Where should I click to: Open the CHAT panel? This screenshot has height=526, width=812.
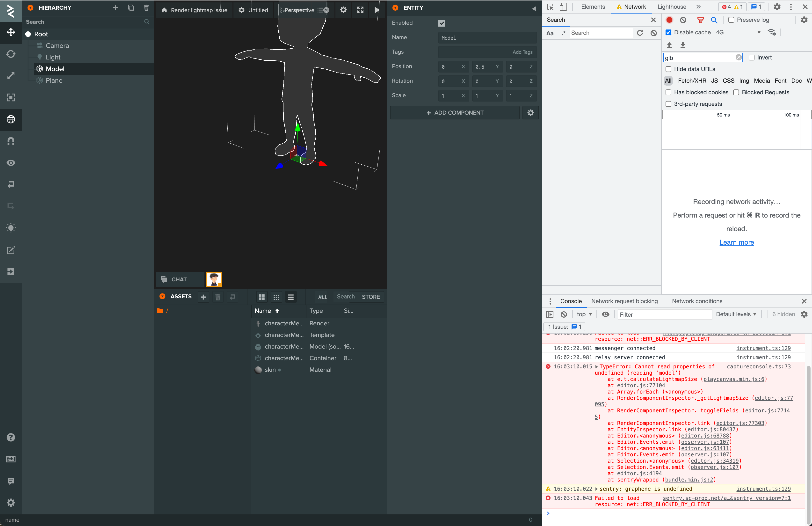tap(180, 279)
